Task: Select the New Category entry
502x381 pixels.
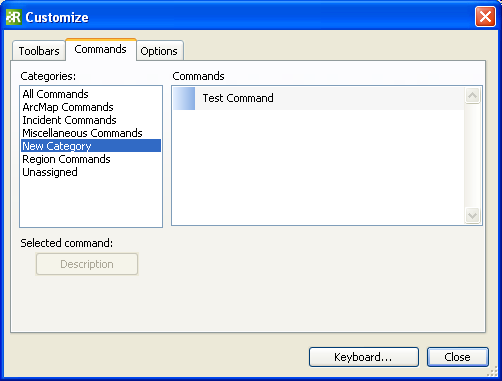Action: (x=91, y=146)
